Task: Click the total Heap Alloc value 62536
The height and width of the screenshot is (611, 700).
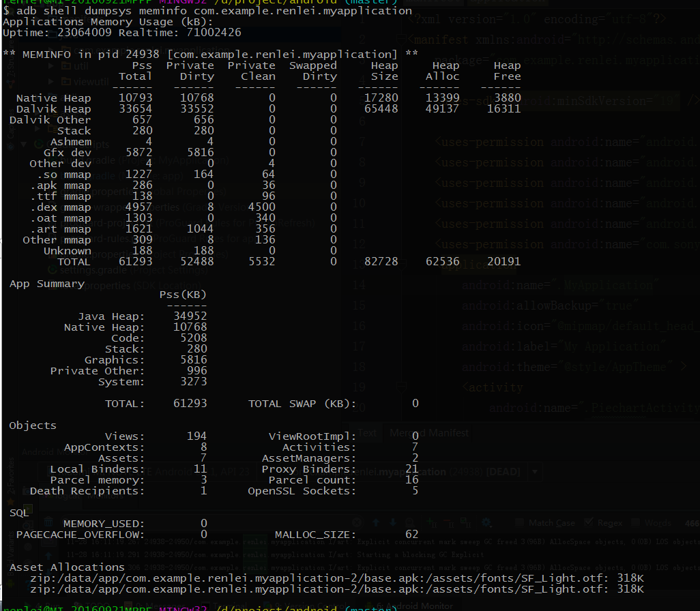Action: point(442,262)
